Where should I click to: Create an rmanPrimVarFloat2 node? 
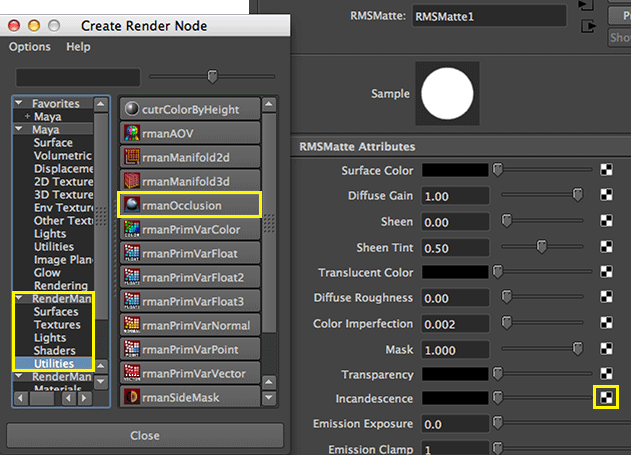click(190, 277)
